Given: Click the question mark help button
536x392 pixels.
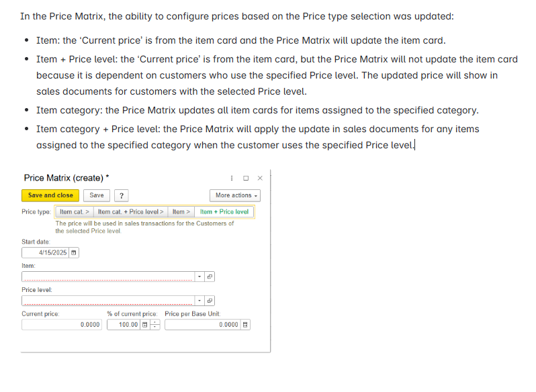Looking at the screenshot, I should click(x=122, y=195).
